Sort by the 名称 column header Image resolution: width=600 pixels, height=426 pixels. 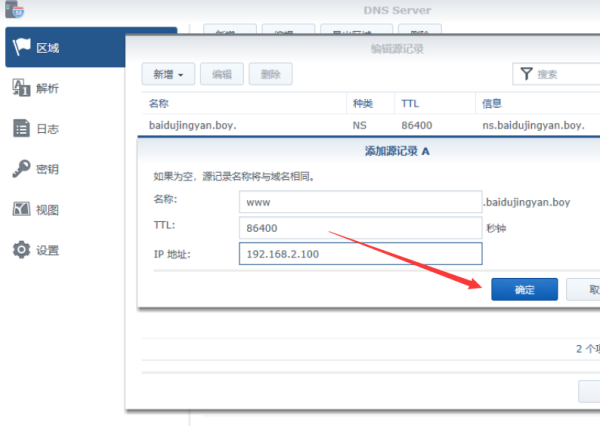coord(244,103)
